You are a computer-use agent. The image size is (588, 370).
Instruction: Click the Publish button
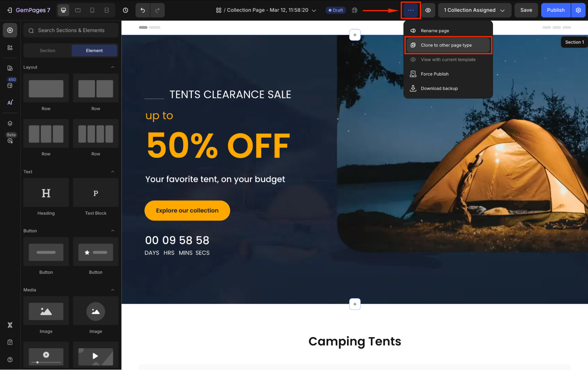[x=556, y=10]
